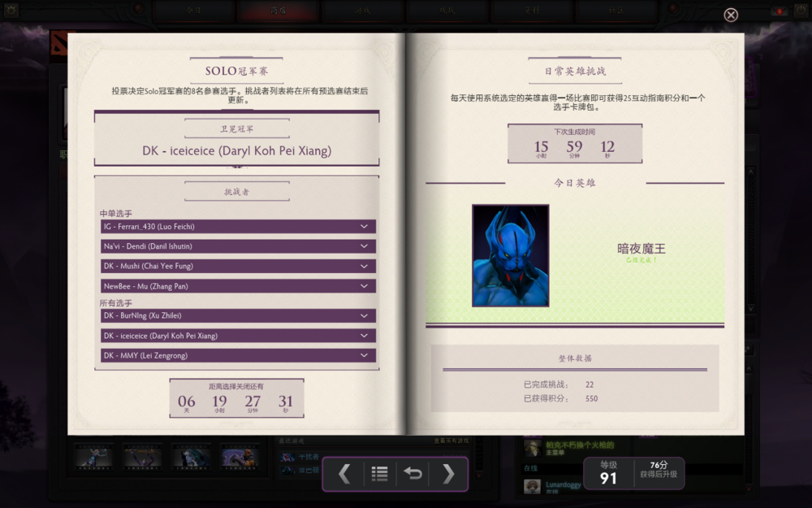This screenshot has height=508, width=812.
Task: Open IG - Ferrari_430 (Luo Feichi) dropdown
Action: pyautogui.click(x=238, y=227)
